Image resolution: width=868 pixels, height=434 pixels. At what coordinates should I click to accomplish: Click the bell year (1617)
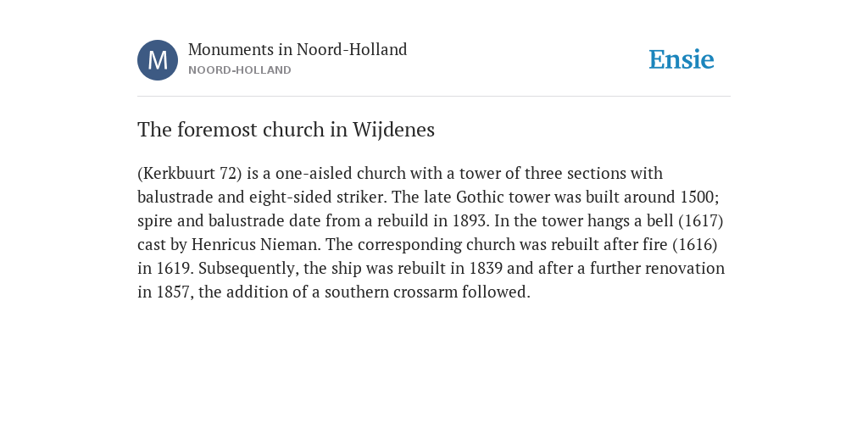(x=701, y=221)
